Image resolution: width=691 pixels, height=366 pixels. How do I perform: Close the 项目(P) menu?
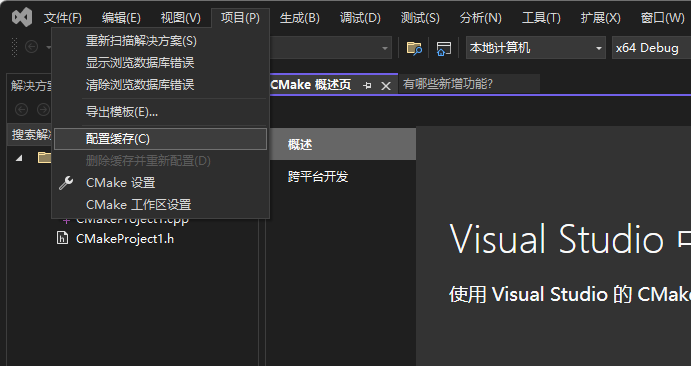click(x=240, y=18)
